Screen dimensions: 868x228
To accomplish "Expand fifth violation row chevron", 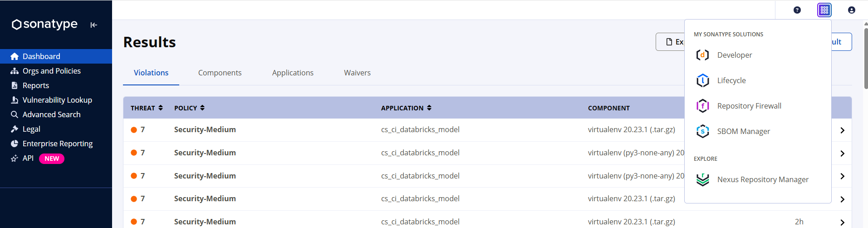I will coord(843,223).
